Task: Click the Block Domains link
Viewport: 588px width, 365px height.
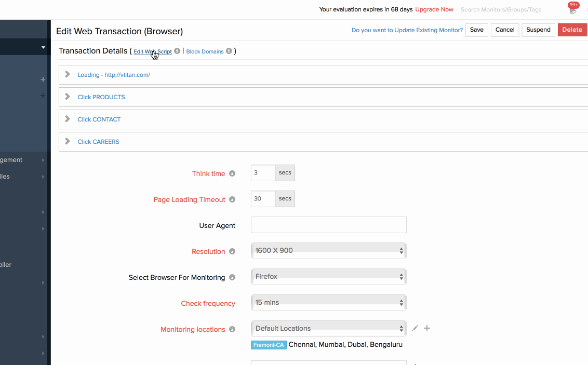Action: (x=205, y=52)
